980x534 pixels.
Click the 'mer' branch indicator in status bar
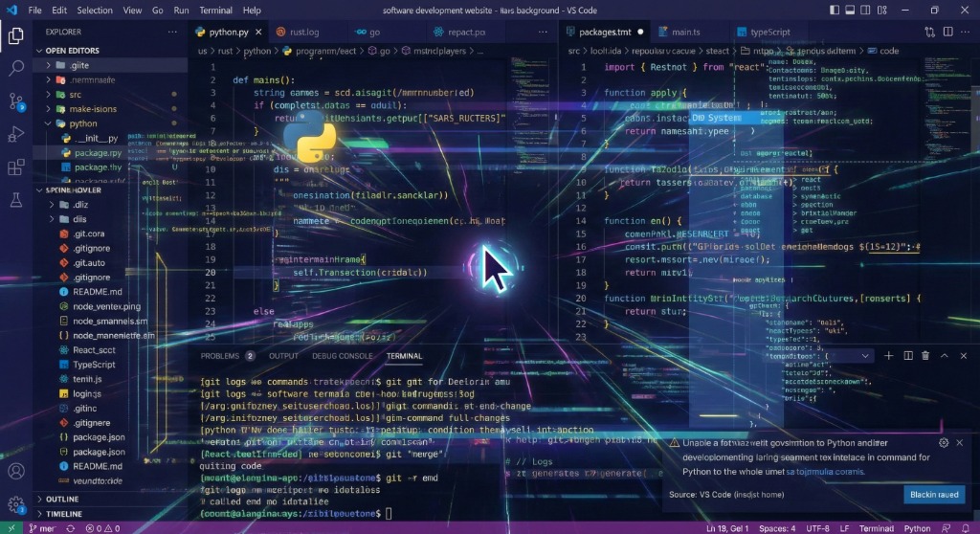point(42,528)
